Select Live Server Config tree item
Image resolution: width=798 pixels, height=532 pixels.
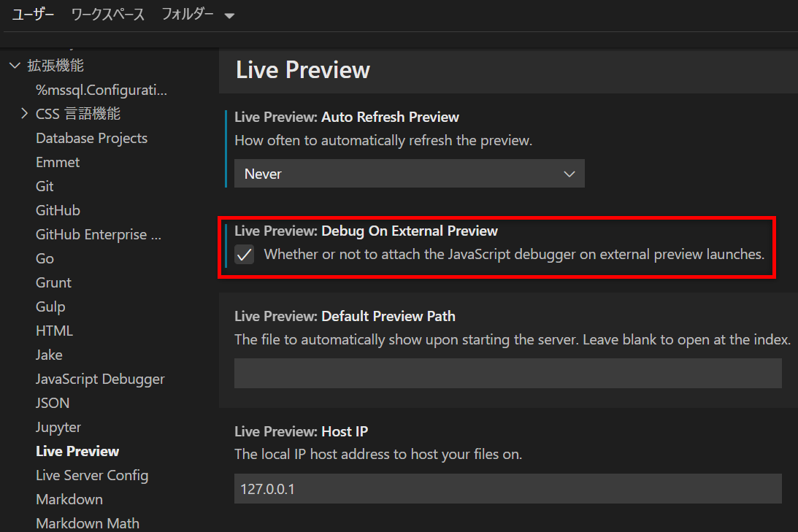click(92, 475)
